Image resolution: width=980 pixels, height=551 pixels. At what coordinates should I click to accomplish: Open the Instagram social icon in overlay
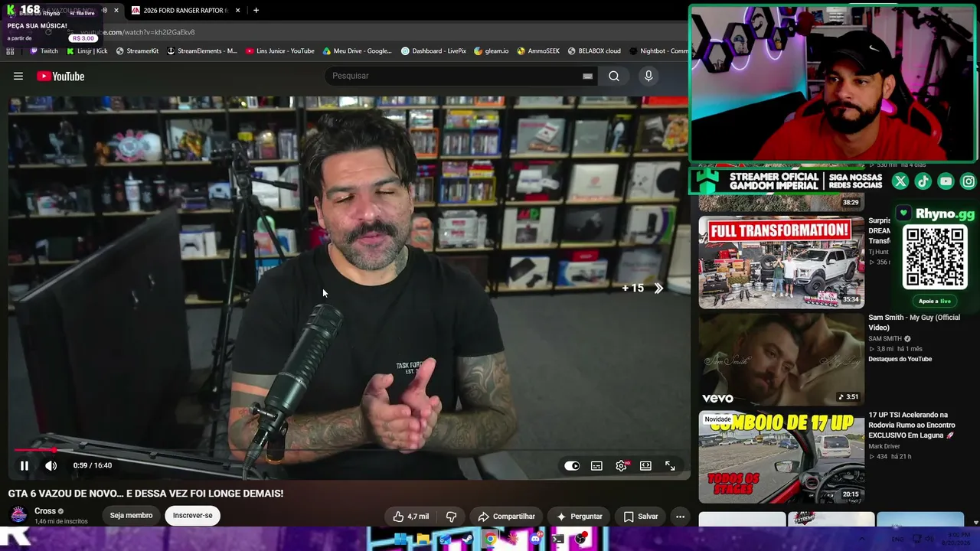click(969, 181)
